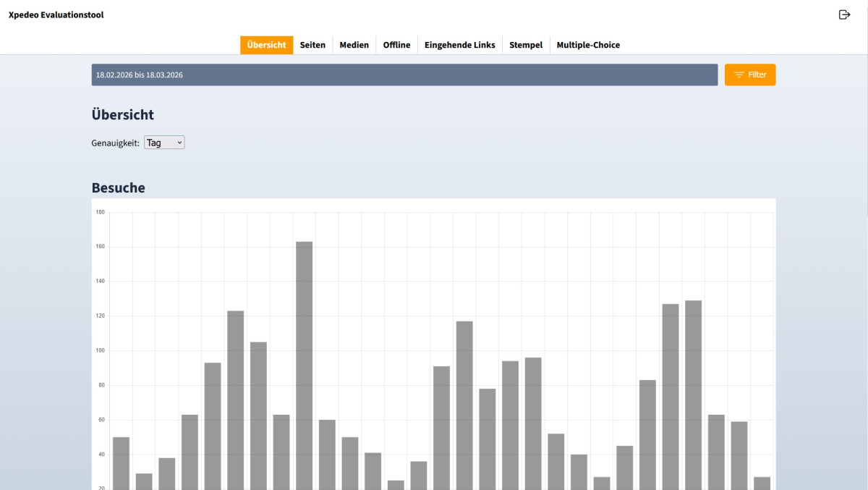This screenshot has width=868, height=490.
Task: Click the Besuche chart heading
Action: [118, 187]
